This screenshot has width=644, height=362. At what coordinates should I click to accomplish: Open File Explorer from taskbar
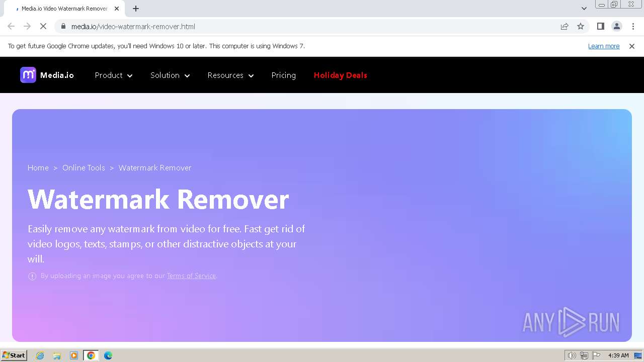57,355
